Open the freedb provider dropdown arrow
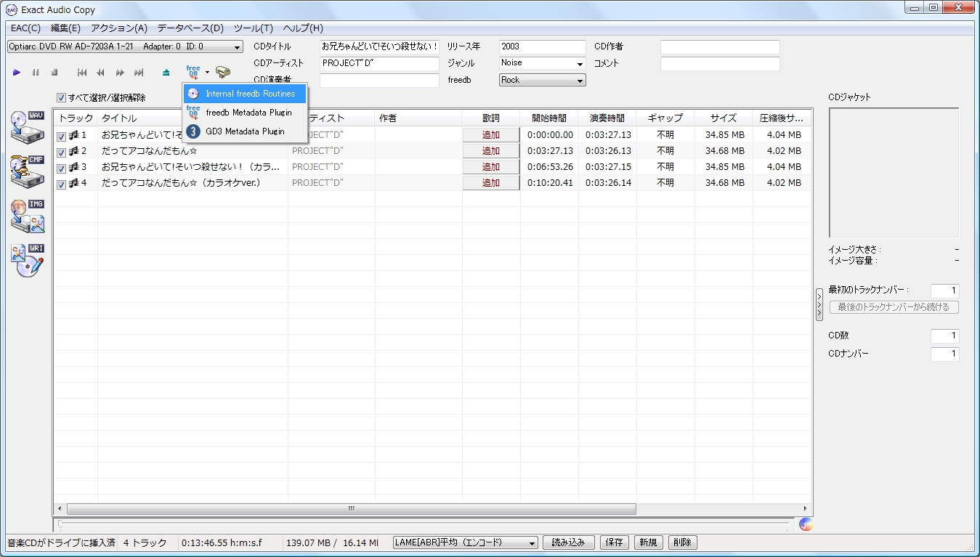This screenshot has width=980, height=557. [x=207, y=73]
